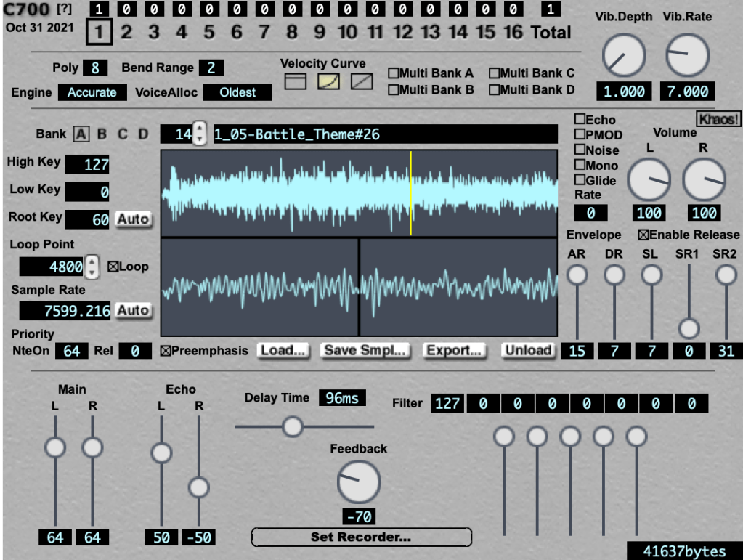The image size is (743, 560).
Task: Open the [?] help icon
Action: [65, 9]
